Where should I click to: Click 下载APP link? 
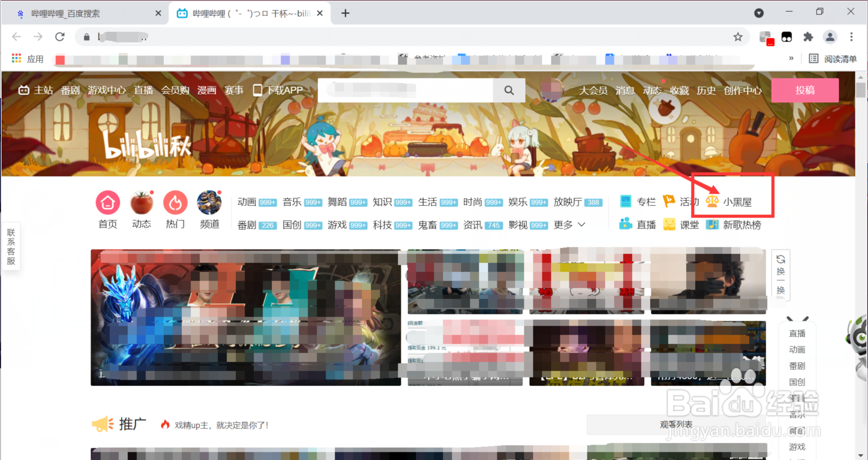278,90
